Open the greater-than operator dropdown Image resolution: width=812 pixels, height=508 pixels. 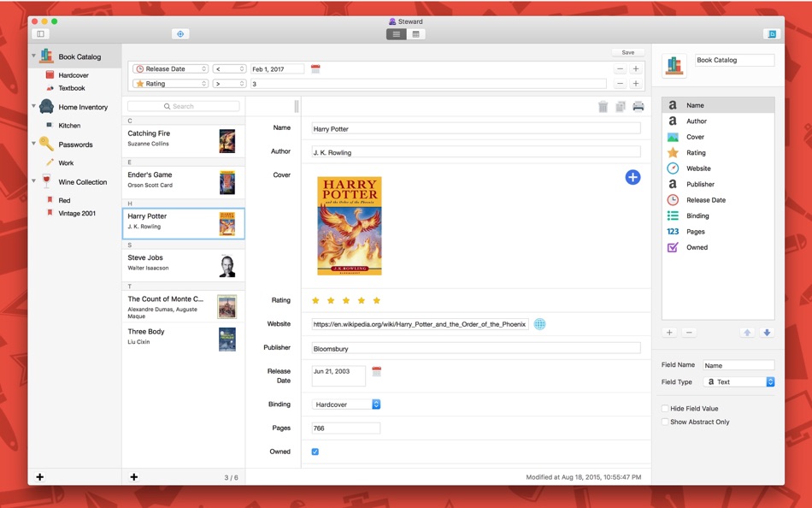(x=229, y=84)
